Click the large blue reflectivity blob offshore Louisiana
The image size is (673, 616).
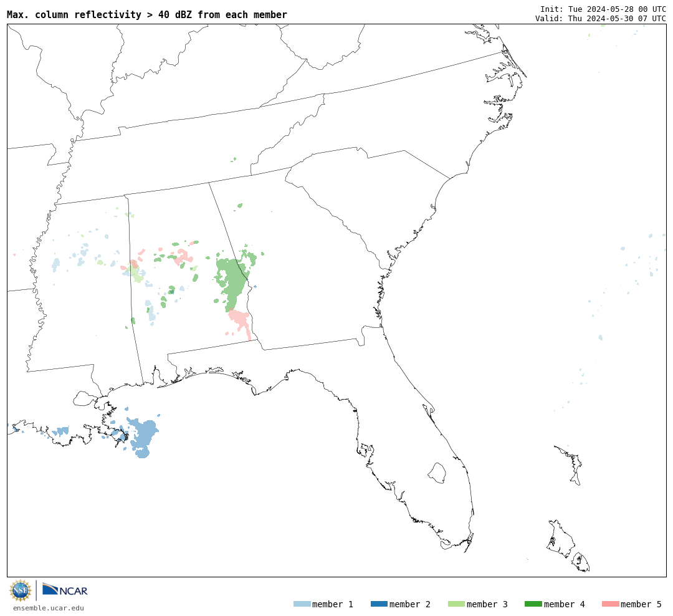[143, 437]
